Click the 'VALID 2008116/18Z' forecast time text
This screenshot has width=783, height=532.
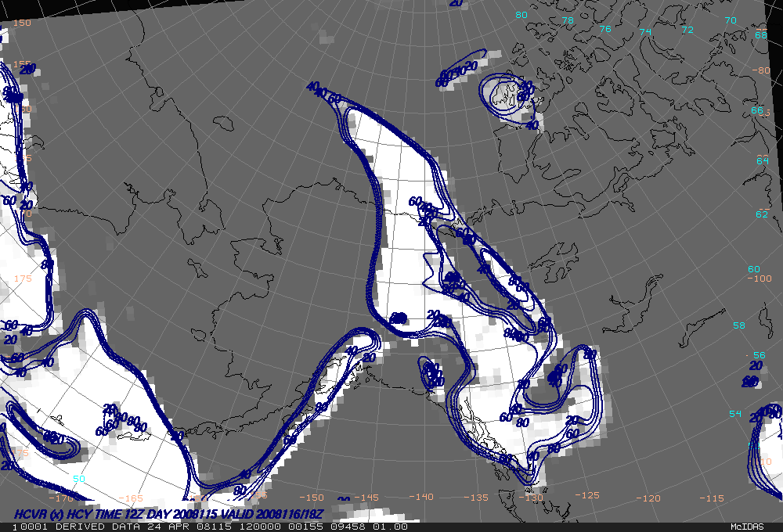click(x=272, y=514)
